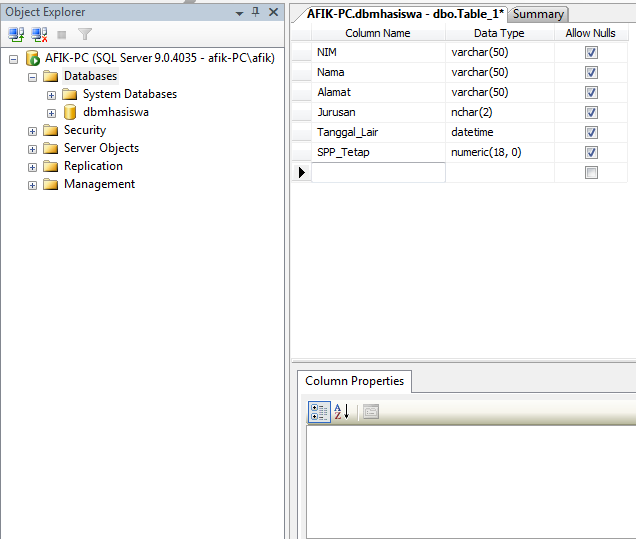Click the empty Column Name input cell
Image resolution: width=636 pixels, height=539 pixels.
click(378, 172)
